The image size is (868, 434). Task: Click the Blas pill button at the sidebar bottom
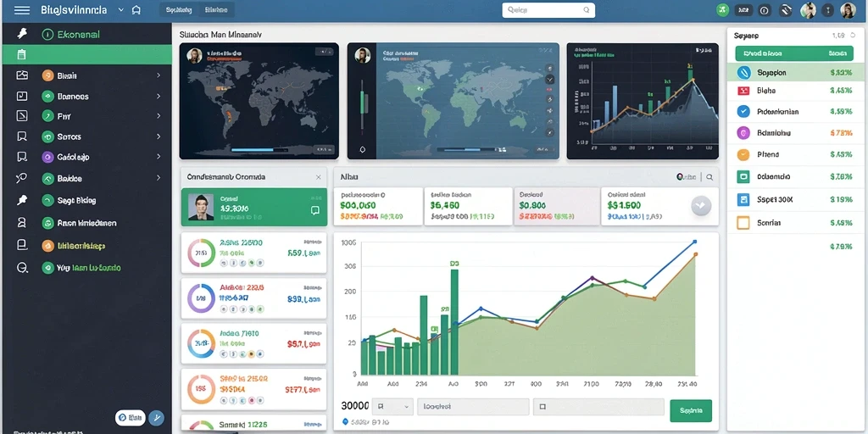coord(130,417)
